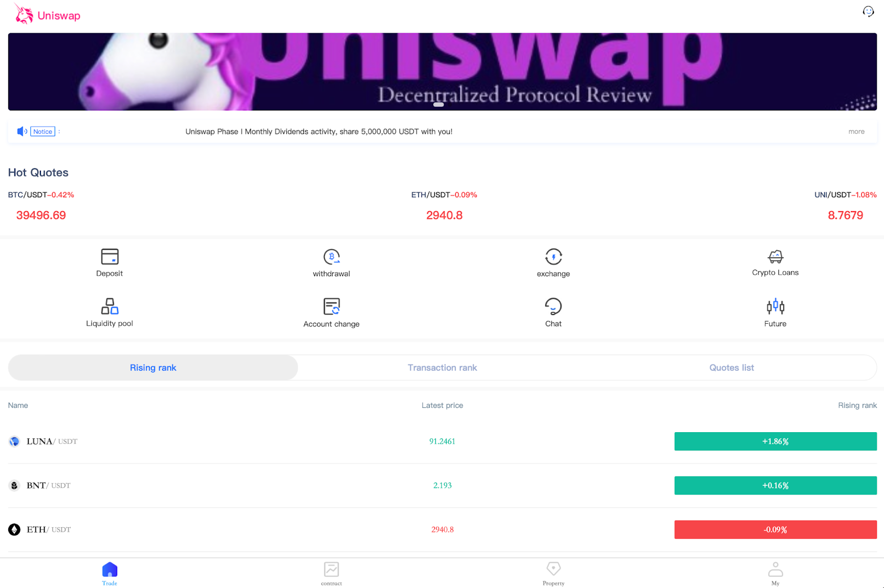Select the BNT/USDT row name
Image resolution: width=884 pixels, height=588 pixels.
pos(49,485)
